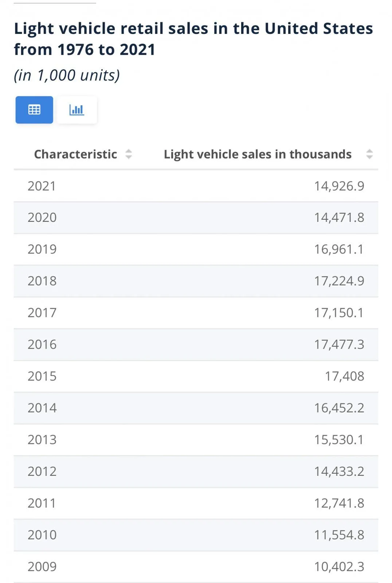Sort by Light vehicle sales arrows
This screenshot has width=392, height=583.
coord(369,154)
